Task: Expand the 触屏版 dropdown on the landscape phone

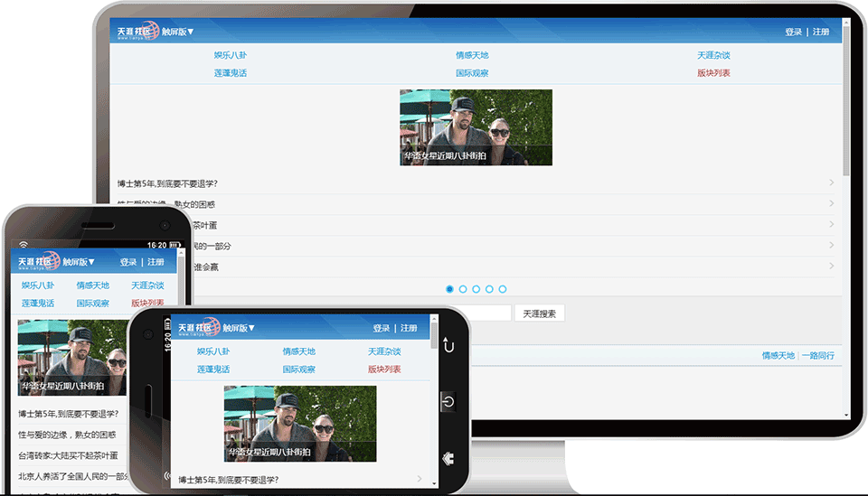Action: pos(240,328)
